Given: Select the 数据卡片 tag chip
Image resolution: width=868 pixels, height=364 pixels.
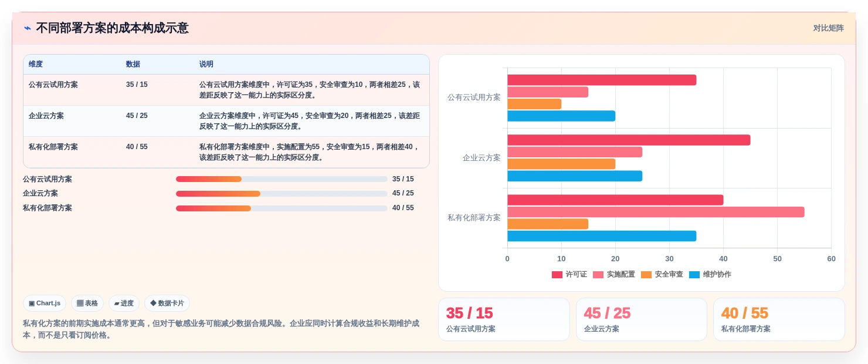Looking at the screenshot, I should 167,304.
